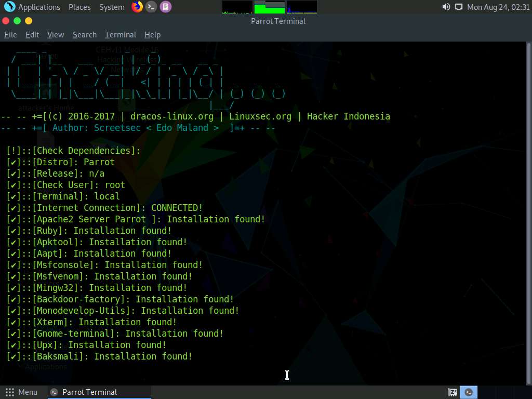Click the 'dracos-linux.org' text

(172, 116)
